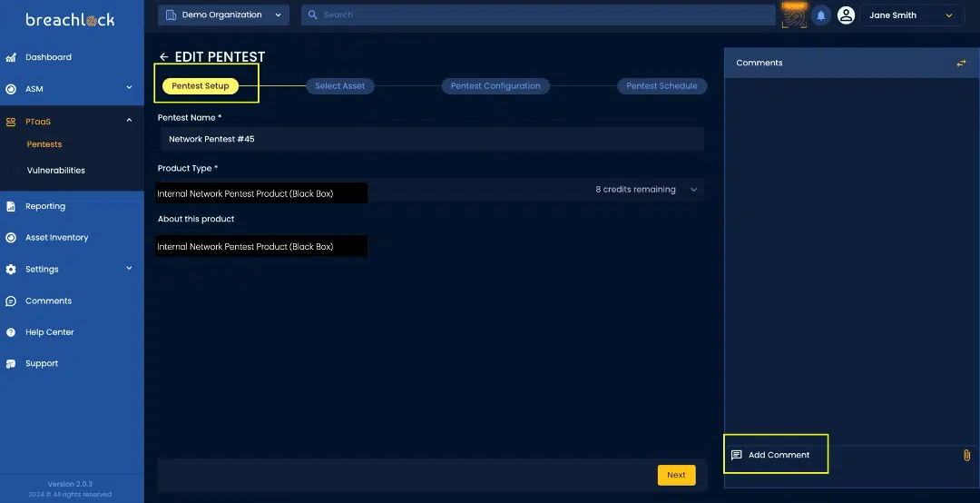The image size is (980, 503).
Task: Click the Next button
Action: [x=676, y=475]
